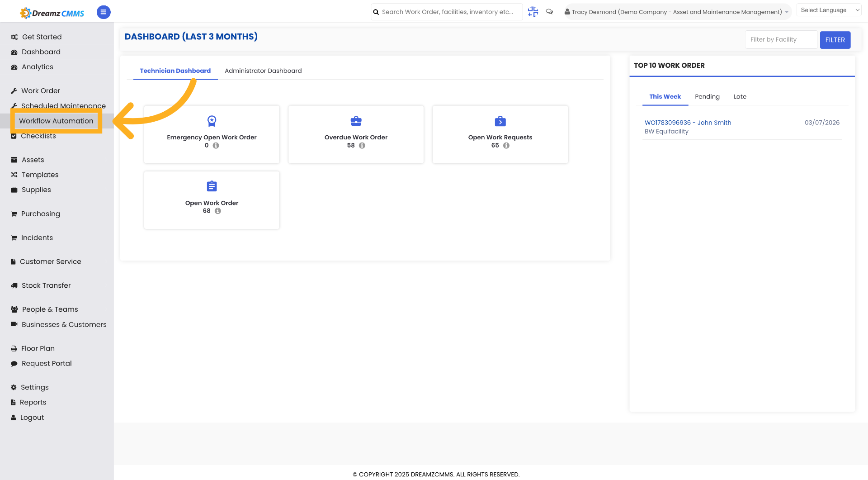Viewport: 868px width, 480px height.
Task: Click the Assets box icon
Action: (14, 160)
